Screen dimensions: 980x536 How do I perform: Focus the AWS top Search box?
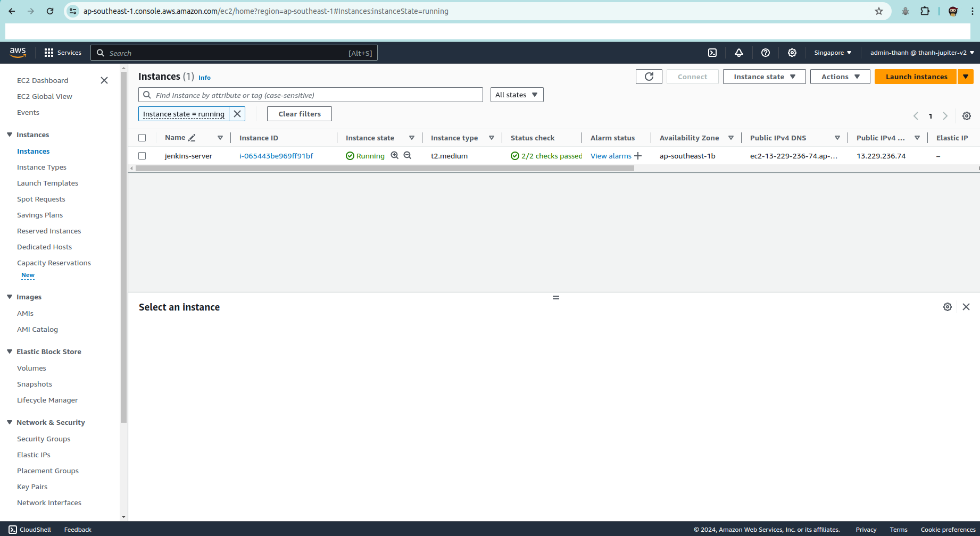[x=234, y=53]
